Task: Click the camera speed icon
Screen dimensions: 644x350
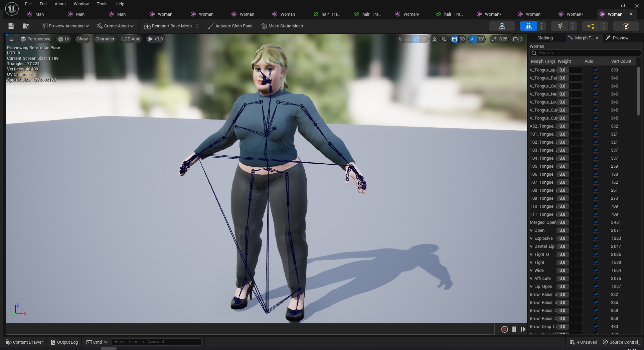Action: [x=518, y=39]
